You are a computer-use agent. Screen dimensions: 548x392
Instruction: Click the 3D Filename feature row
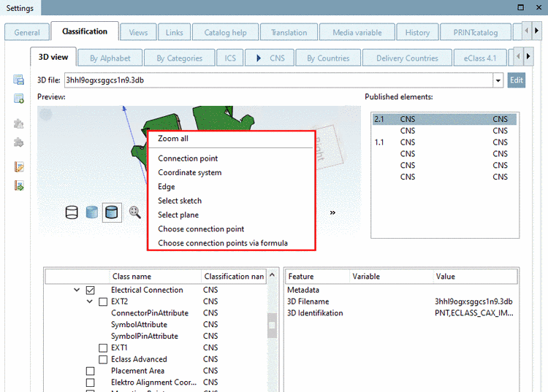tap(401, 301)
